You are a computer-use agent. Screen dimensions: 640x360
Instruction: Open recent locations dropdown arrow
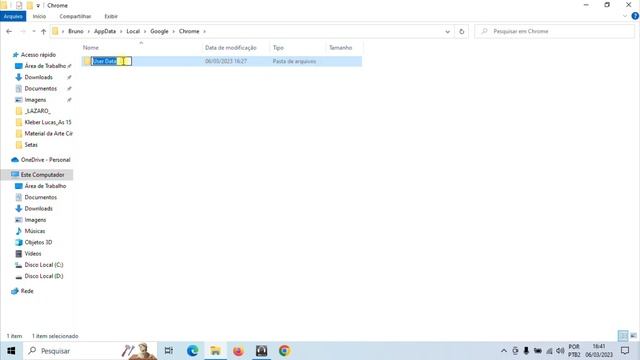click(34, 31)
